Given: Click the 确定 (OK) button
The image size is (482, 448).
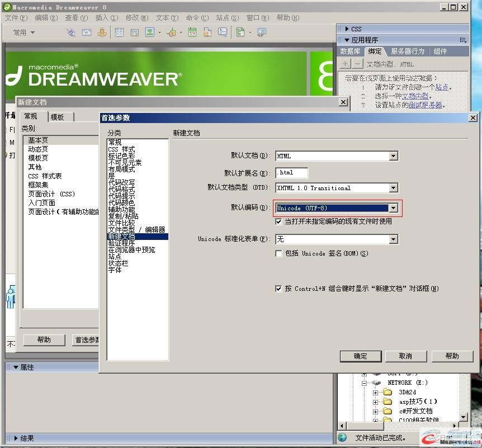Looking at the screenshot, I should click(361, 356).
